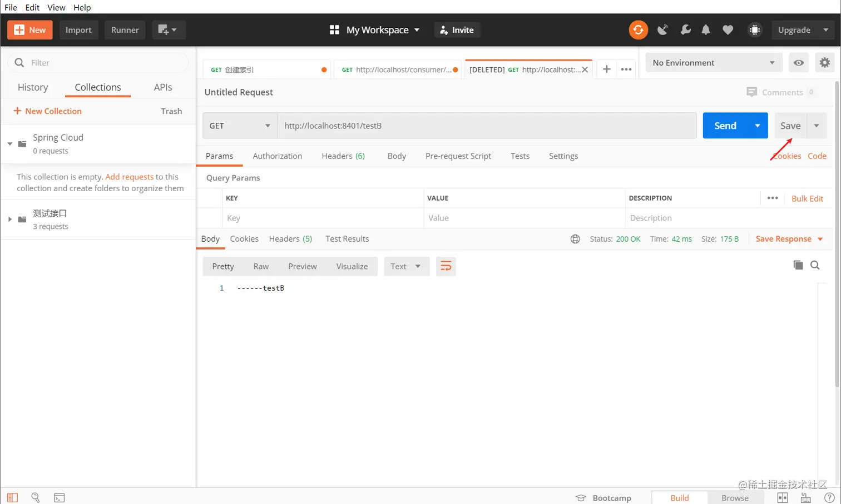
Task: Open the Upgrade dropdown arrow
Action: coord(825,30)
